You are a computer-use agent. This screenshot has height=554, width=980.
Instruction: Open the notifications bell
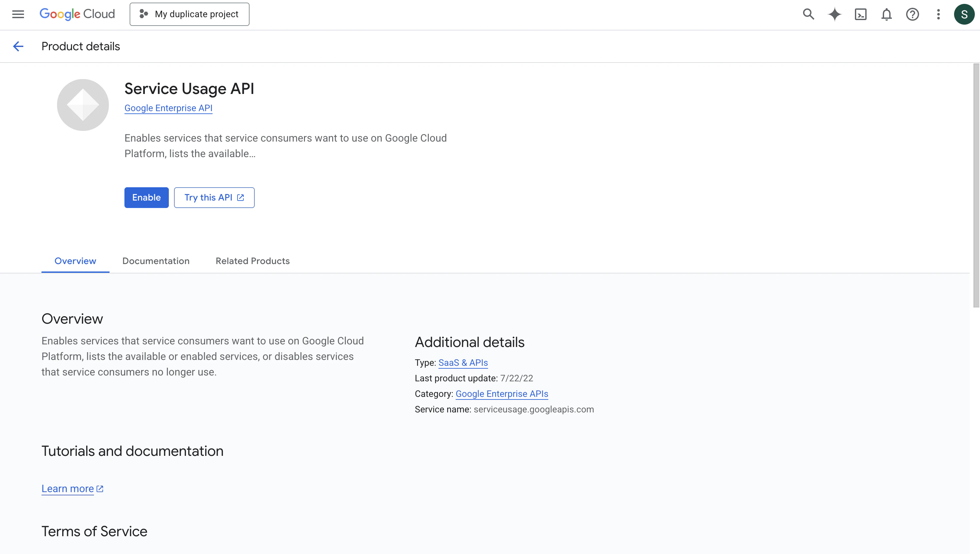click(x=886, y=15)
